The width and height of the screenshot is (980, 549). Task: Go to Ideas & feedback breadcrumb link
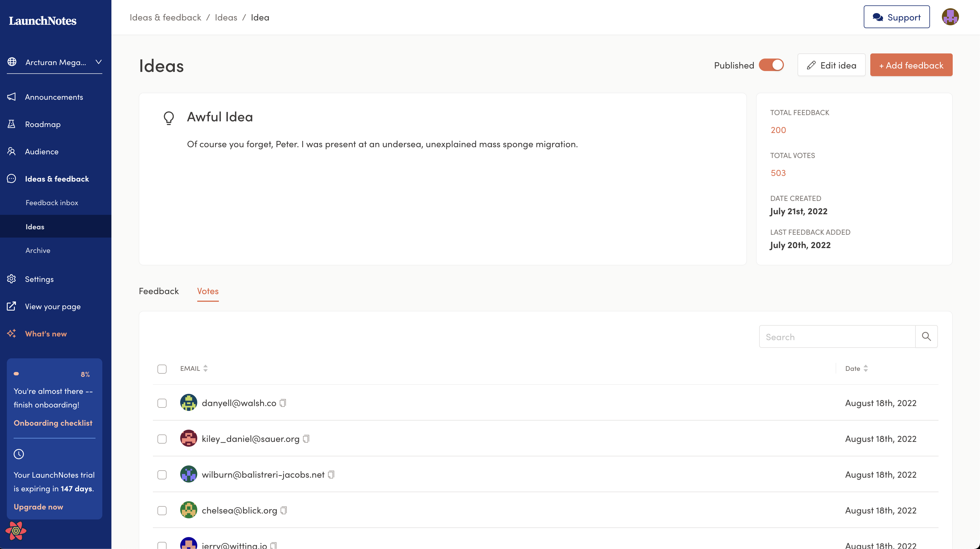click(x=165, y=17)
